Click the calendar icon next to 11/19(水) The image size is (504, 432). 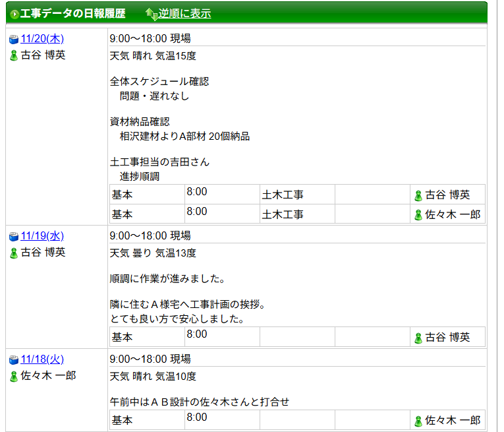14,237
